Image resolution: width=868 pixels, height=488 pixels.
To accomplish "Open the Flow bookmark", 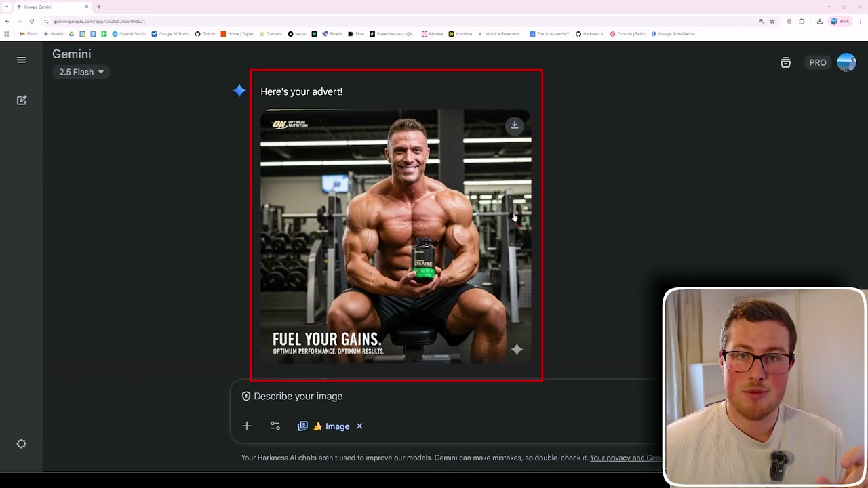I will 356,33.
